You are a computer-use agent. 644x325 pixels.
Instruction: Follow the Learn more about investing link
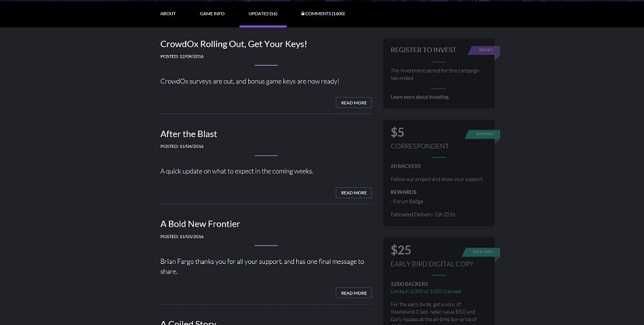point(420,97)
